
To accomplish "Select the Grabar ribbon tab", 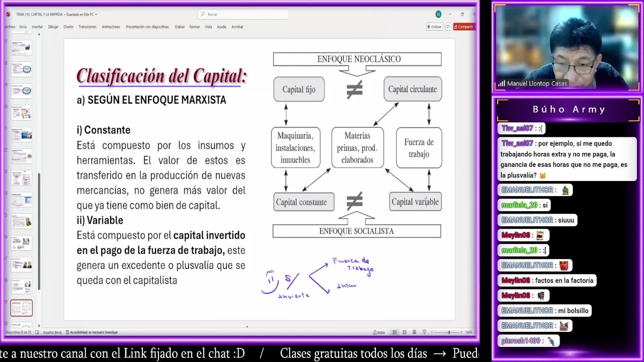I will click(x=180, y=27).
